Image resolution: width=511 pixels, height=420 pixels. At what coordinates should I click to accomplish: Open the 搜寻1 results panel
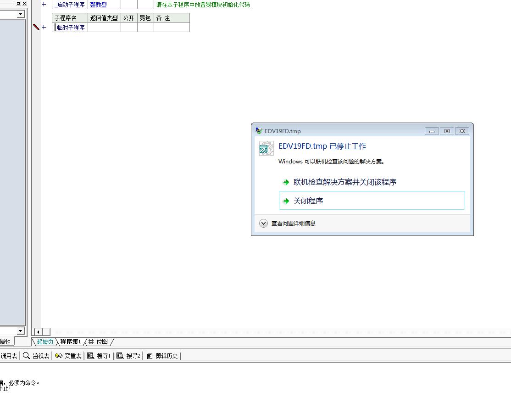tap(99, 356)
